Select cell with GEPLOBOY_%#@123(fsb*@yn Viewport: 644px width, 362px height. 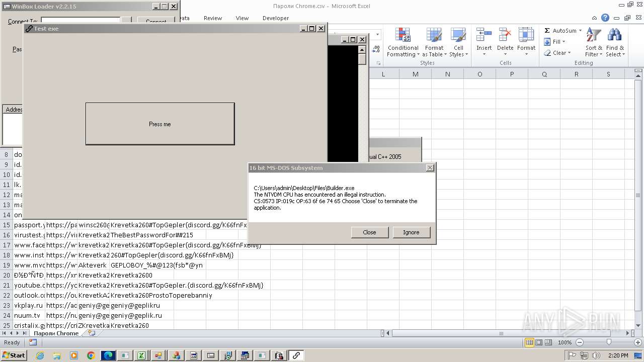point(156,265)
